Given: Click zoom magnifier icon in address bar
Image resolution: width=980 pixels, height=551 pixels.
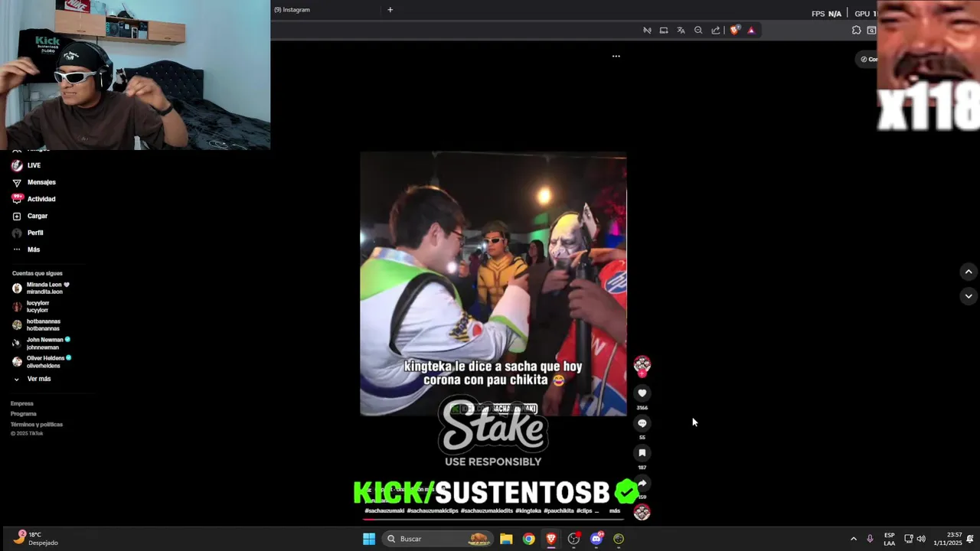Looking at the screenshot, I should click(x=698, y=31).
